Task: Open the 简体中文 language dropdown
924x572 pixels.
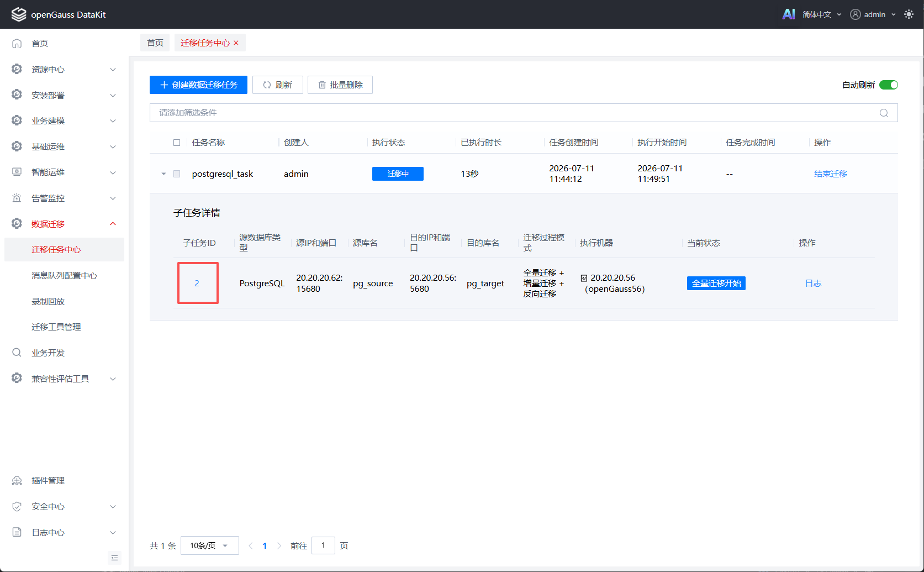Action: 822,14
